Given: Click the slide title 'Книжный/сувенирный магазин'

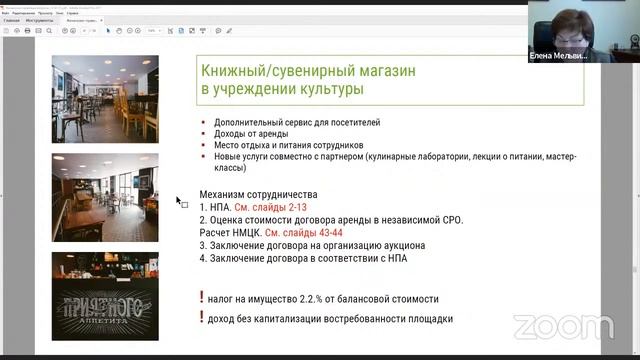Looking at the screenshot, I should tap(309, 71).
